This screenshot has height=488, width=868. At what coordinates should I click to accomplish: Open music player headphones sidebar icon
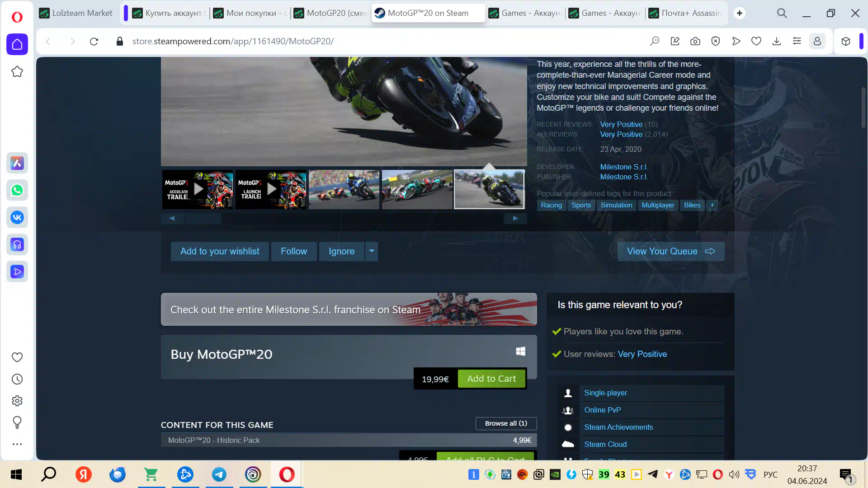17,244
